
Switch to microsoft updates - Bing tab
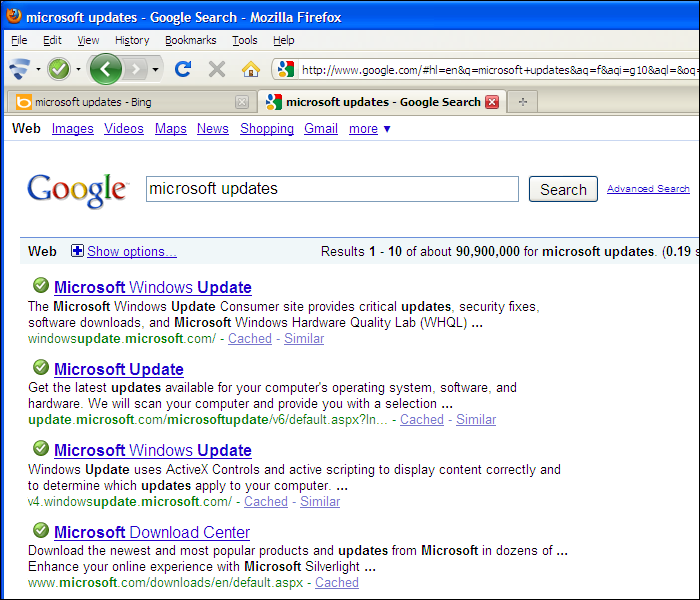[132, 102]
